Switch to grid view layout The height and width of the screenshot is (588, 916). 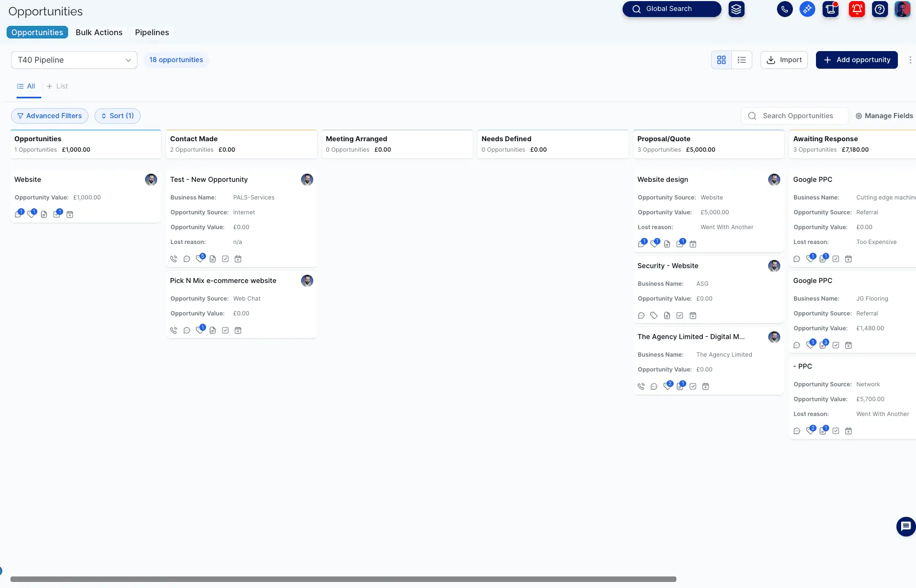(x=721, y=60)
